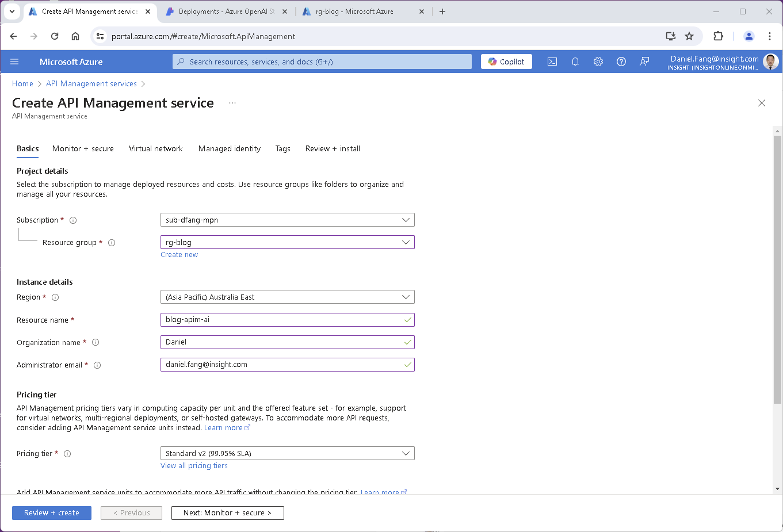Focus the Search resources, services, and docs box
783x532 pixels.
(322, 62)
